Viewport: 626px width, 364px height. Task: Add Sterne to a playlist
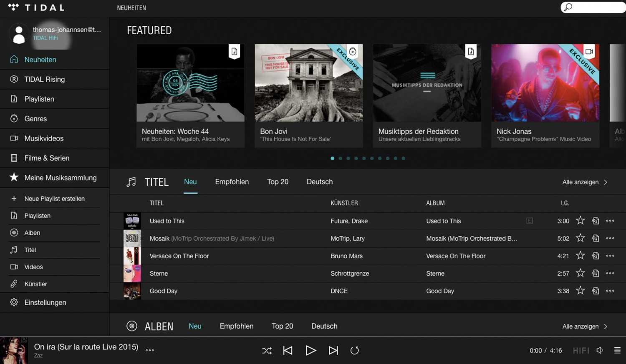click(x=596, y=274)
